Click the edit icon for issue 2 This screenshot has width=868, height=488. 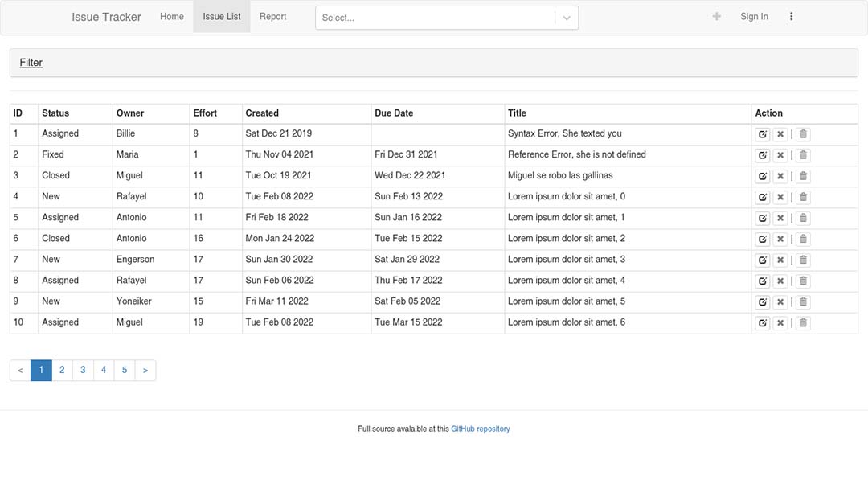click(x=763, y=155)
